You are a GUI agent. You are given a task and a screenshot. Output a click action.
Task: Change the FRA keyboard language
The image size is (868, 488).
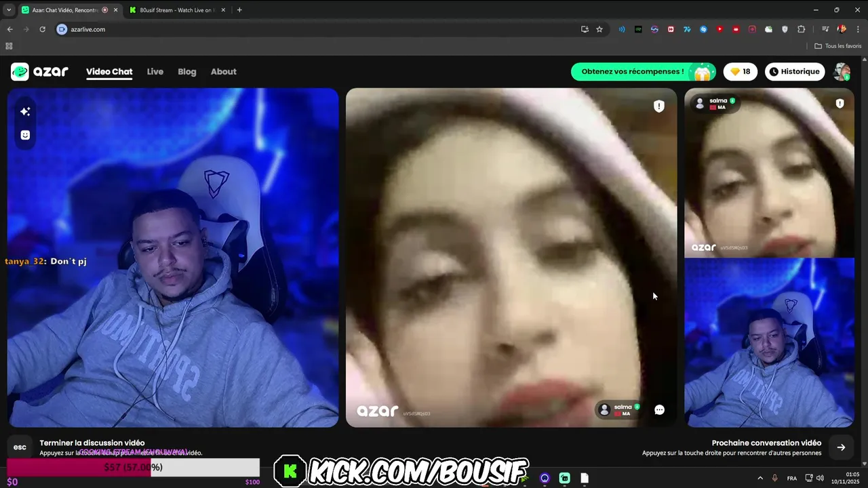[x=792, y=479]
